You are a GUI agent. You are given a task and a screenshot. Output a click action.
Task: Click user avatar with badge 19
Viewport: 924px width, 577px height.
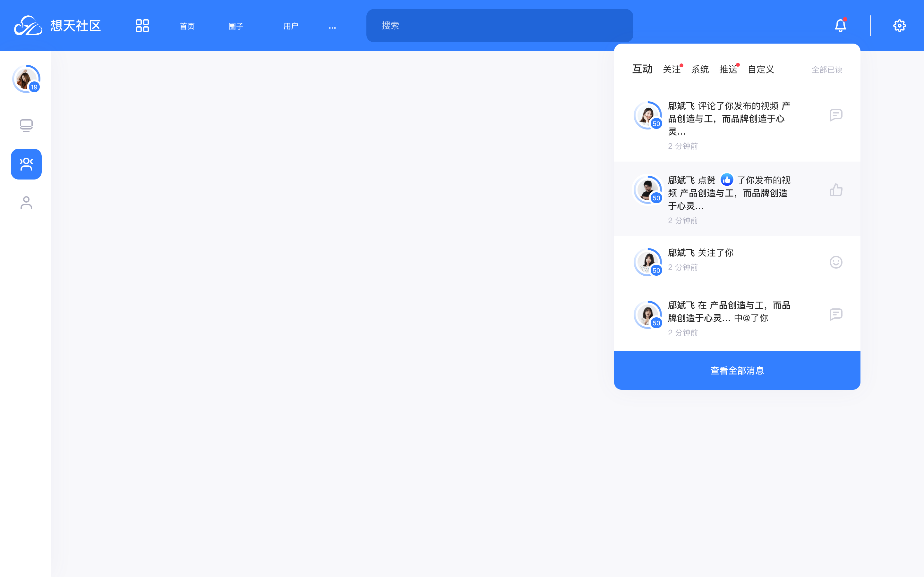[26, 79]
